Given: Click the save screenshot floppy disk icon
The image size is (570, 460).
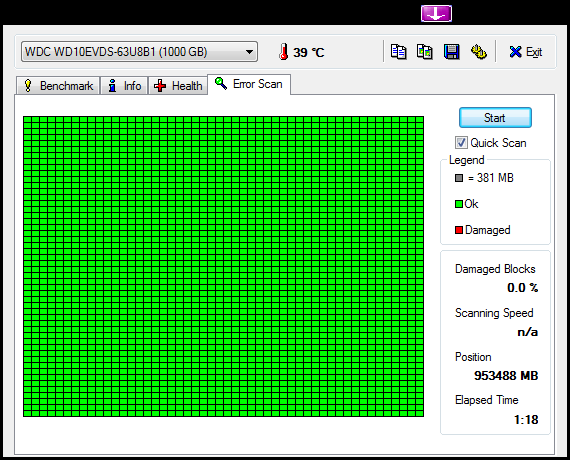Looking at the screenshot, I should pyautogui.click(x=451, y=52).
